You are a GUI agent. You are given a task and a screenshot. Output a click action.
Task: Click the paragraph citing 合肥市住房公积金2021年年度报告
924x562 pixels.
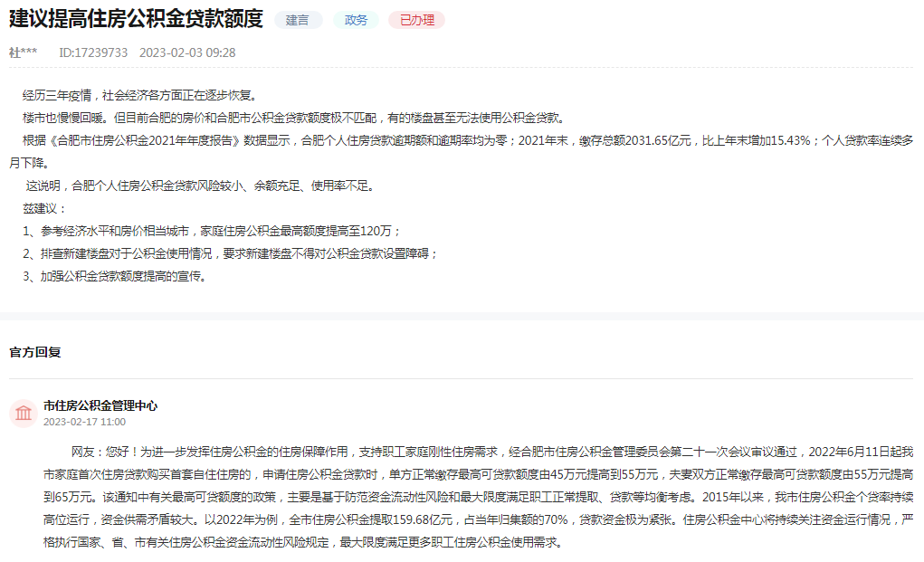[x=461, y=151]
